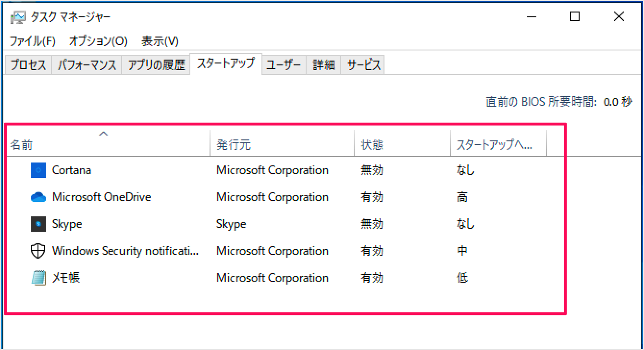Select the メモ帳 entry name
This screenshot has height=350, width=644.
click(x=66, y=278)
